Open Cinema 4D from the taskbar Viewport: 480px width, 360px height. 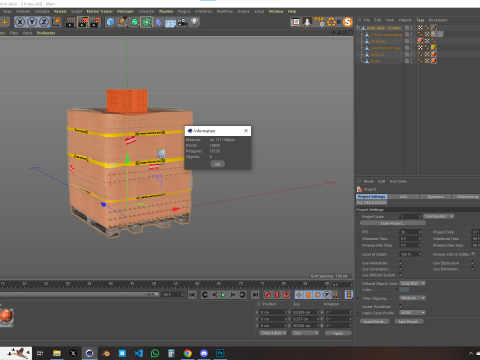tap(89, 353)
